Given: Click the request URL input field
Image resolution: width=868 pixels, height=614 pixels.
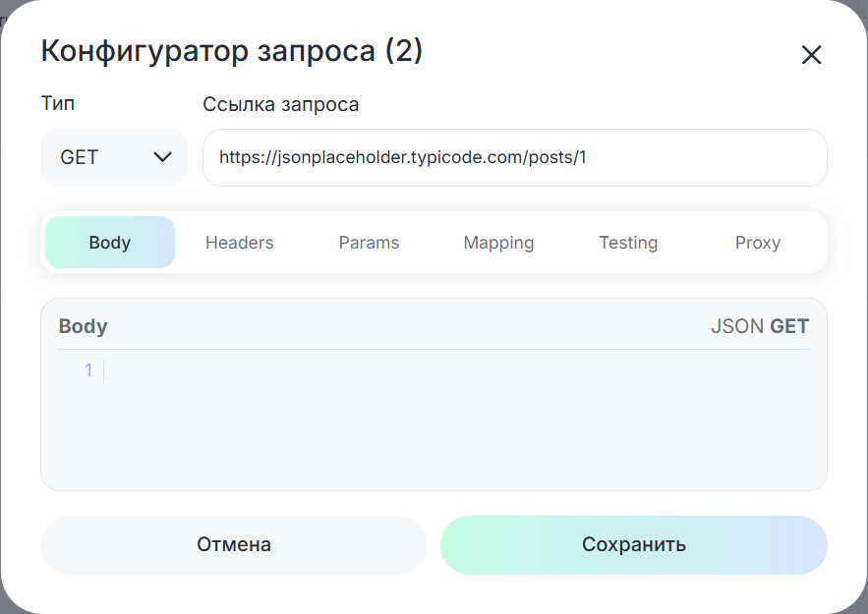Looking at the screenshot, I should coord(514,157).
